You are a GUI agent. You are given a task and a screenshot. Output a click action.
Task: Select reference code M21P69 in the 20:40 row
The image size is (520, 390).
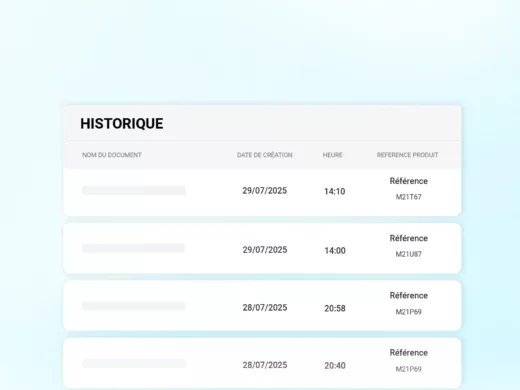(409, 369)
